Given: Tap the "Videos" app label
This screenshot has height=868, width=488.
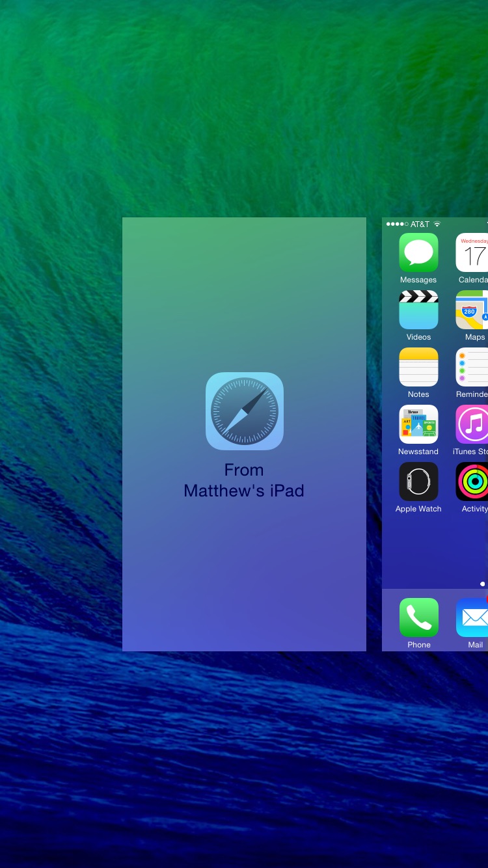Looking at the screenshot, I should click(x=418, y=337).
